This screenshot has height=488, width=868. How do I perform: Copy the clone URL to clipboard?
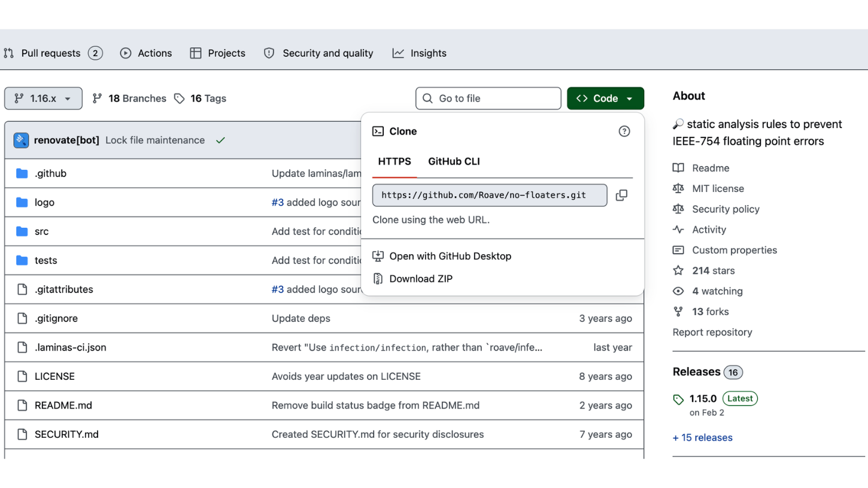(x=621, y=196)
